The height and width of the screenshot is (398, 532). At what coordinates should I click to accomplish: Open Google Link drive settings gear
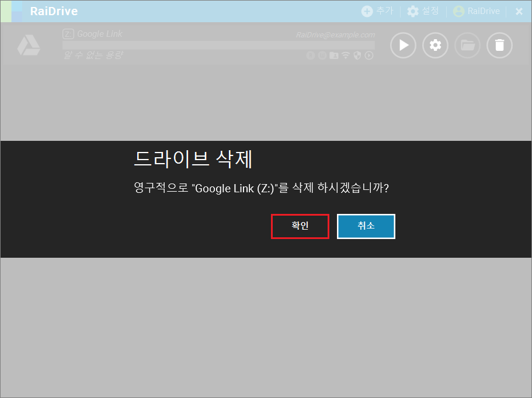pos(435,45)
